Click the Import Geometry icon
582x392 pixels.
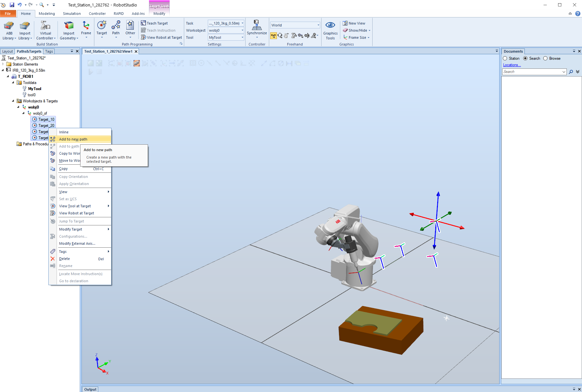(69, 26)
